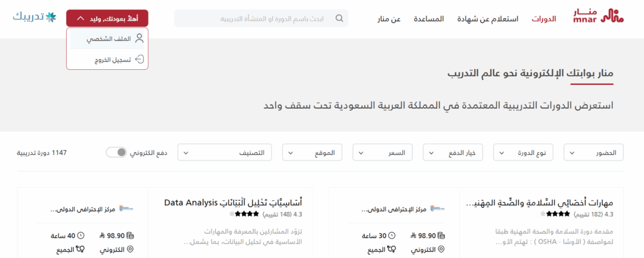The height and width of the screenshot is (258, 644).
Task: Click the search magnifier icon
Action: 340,18
